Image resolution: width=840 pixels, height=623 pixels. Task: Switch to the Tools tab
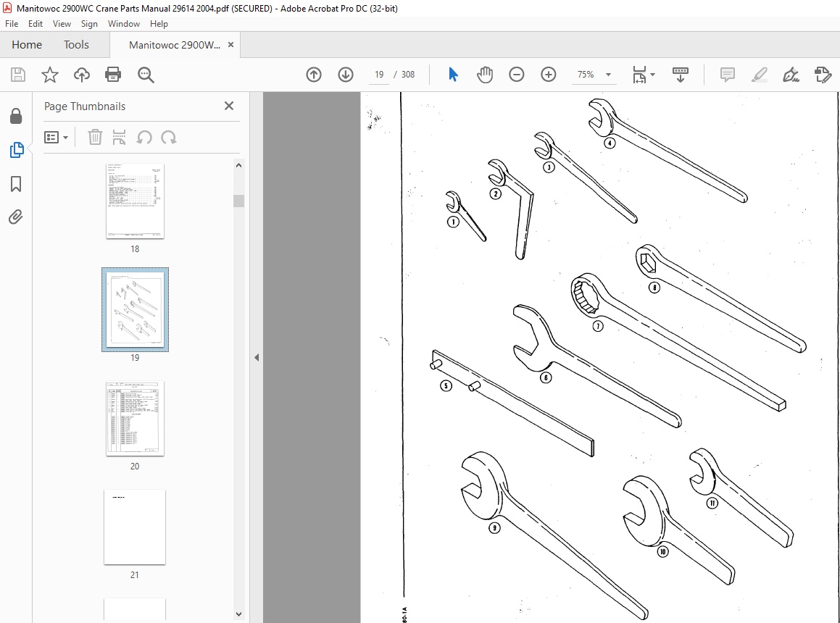click(76, 45)
